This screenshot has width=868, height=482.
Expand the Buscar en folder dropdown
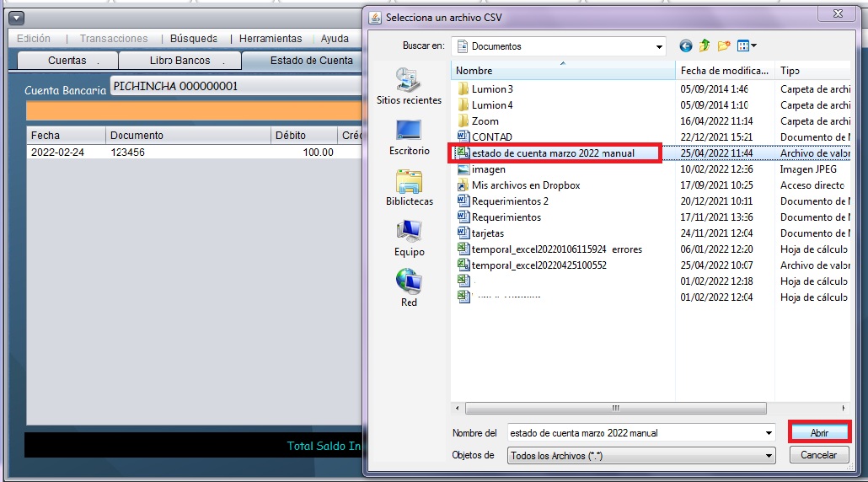(660, 46)
